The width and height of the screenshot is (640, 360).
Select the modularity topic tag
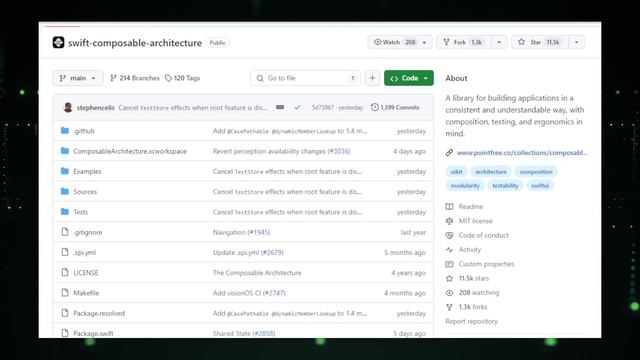(465, 186)
